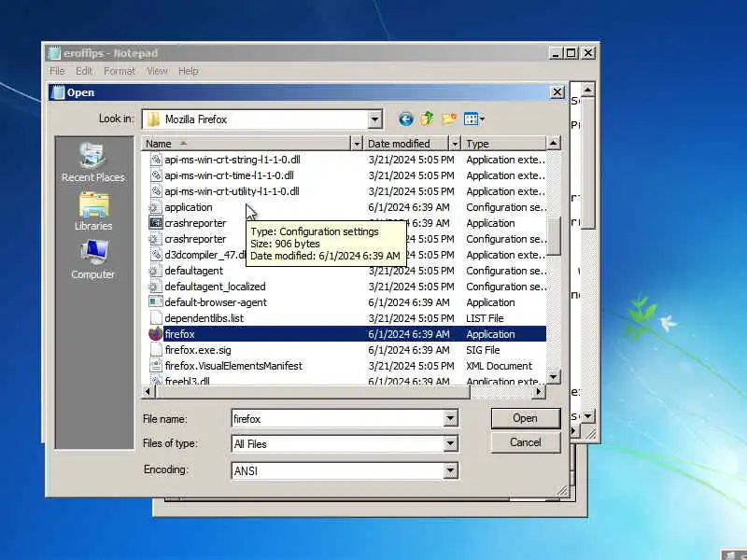Select the defaultagent_localized file icon
This screenshot has height=560, width=747.
pos(154,287)
